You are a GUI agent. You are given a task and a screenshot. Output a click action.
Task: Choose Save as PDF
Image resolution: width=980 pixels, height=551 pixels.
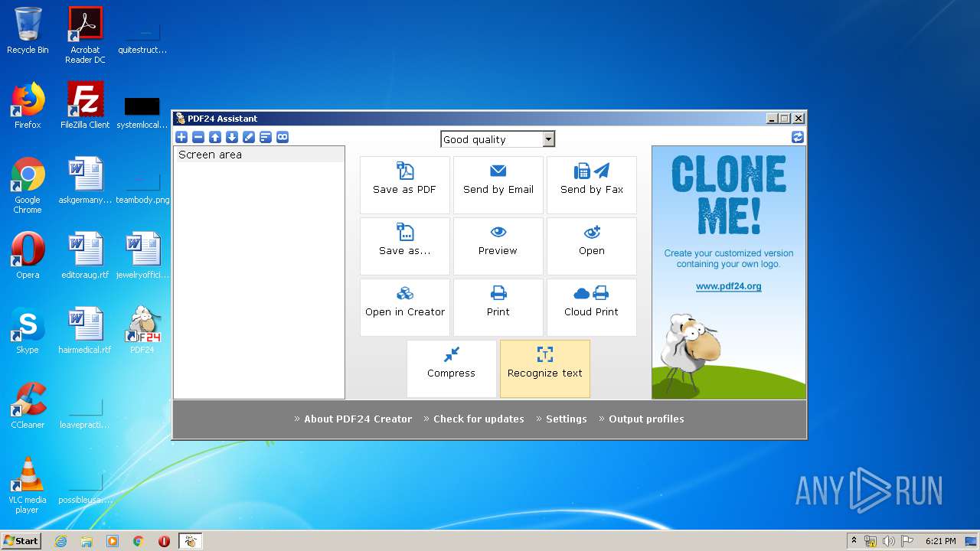tap(405, 185)
